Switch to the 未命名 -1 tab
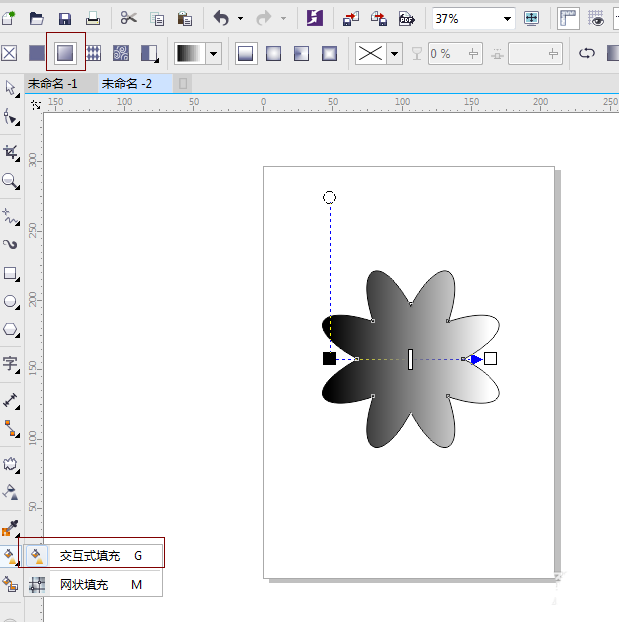The height and width of the screenshot is (622, 619). (52, 84)
